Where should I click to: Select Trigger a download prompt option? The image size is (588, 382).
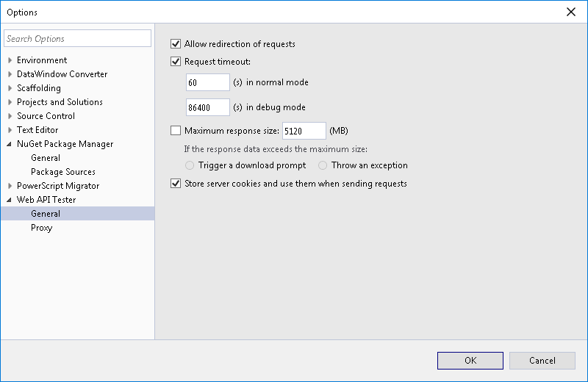click(x=190, y=165)
